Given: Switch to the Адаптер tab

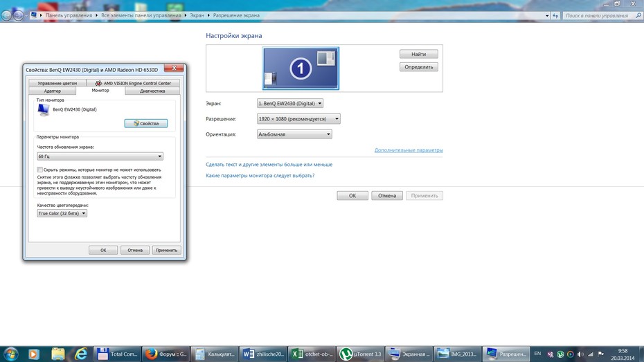Looking at the screenshot, I should [x=52, y=91].
